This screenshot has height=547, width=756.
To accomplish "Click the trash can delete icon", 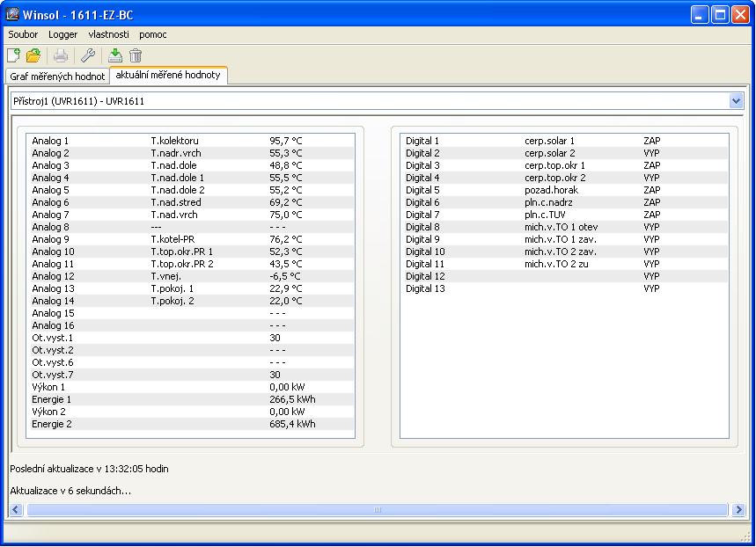I will [136, 55].
